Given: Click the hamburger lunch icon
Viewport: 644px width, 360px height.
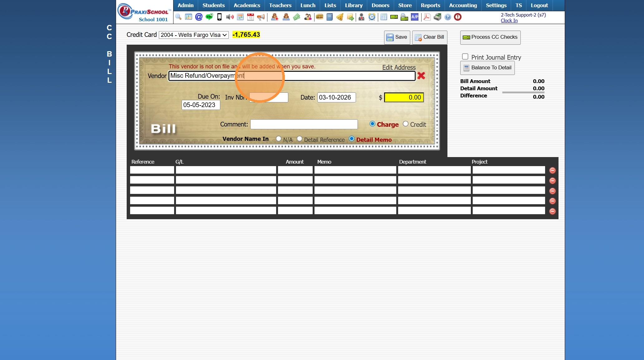Looking at the screenshot, I should [319, 17].
